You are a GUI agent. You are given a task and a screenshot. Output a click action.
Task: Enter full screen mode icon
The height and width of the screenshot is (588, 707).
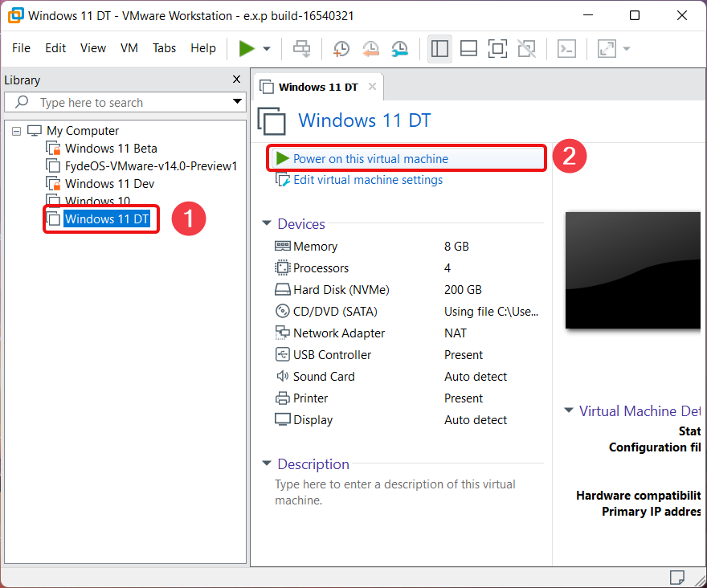click(497, 48)
